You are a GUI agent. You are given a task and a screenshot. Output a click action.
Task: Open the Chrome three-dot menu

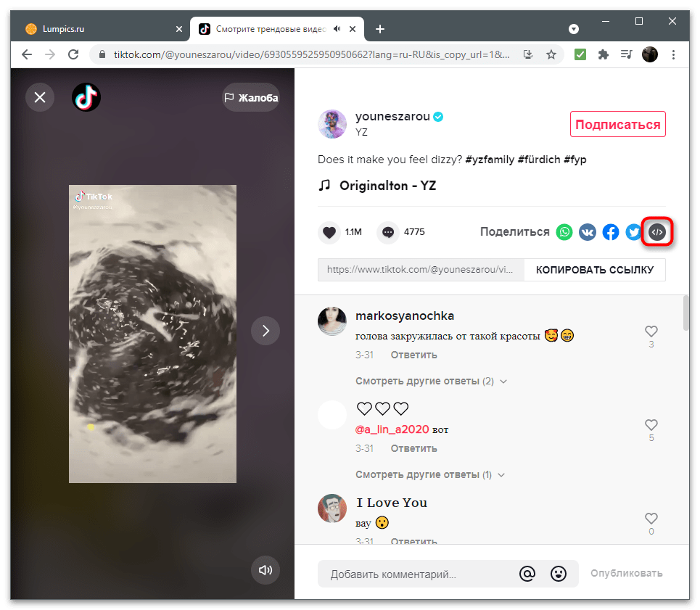[x=673, y=54]
